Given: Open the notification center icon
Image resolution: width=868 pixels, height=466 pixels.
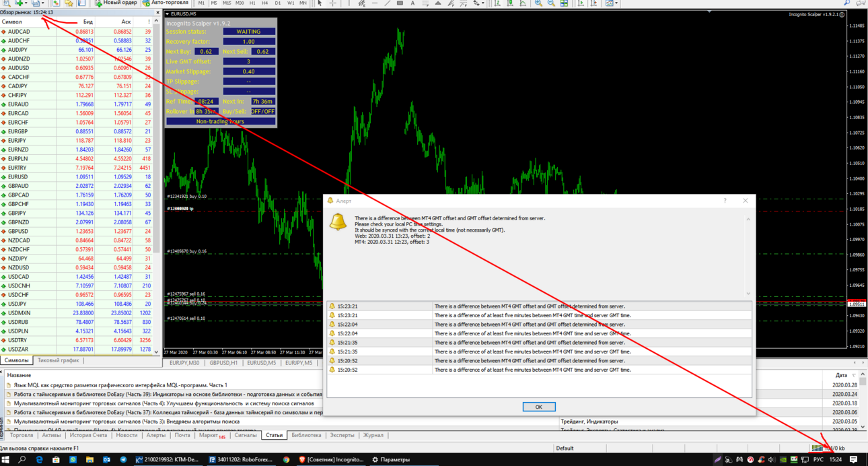Looking at the screenshot, I should [855, 460].
